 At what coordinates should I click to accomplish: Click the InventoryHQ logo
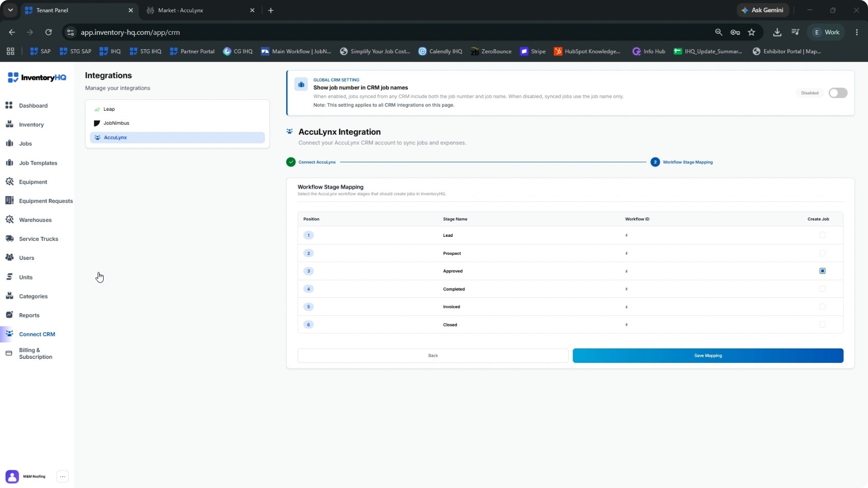click(37, 77)
